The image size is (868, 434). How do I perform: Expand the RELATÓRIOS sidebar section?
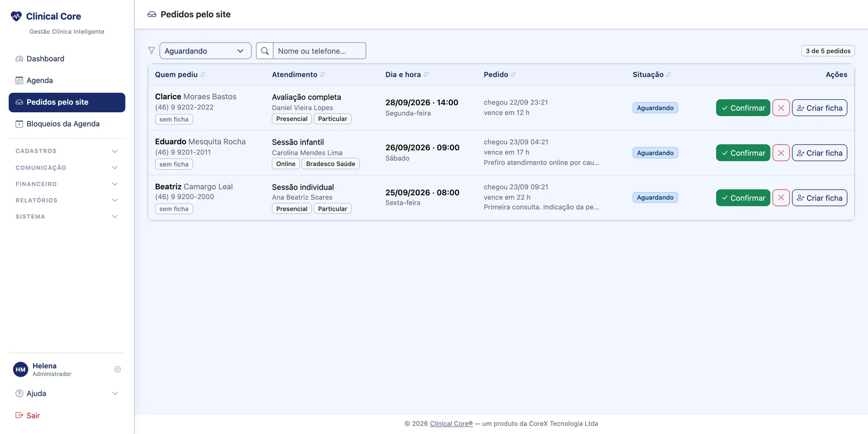click(67, 200)
